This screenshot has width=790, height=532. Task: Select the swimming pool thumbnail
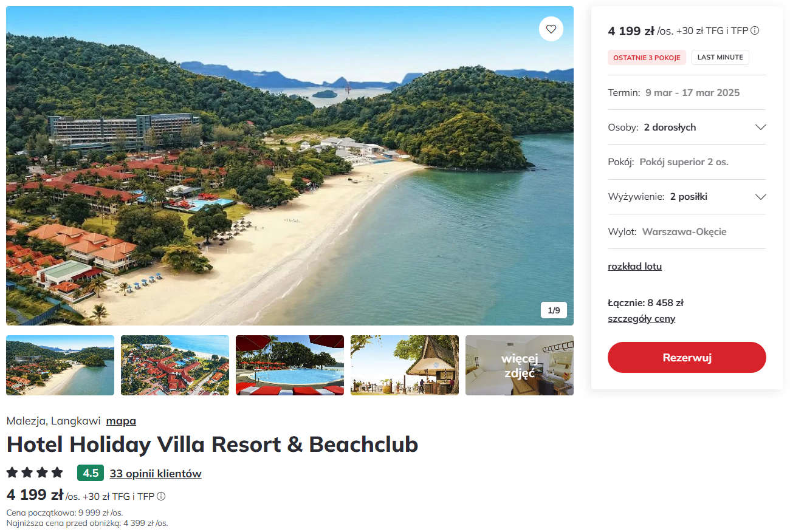[x=290, y=365]
